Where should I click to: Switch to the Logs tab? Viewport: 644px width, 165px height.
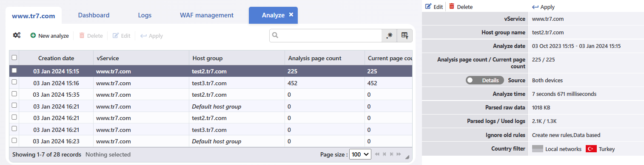click(x=145, y=15)
